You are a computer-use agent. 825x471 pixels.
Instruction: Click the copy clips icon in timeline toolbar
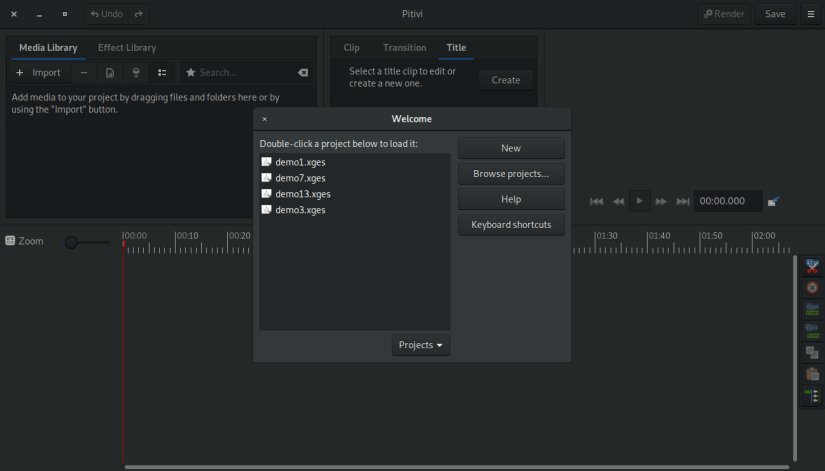(x=812, y=353)
